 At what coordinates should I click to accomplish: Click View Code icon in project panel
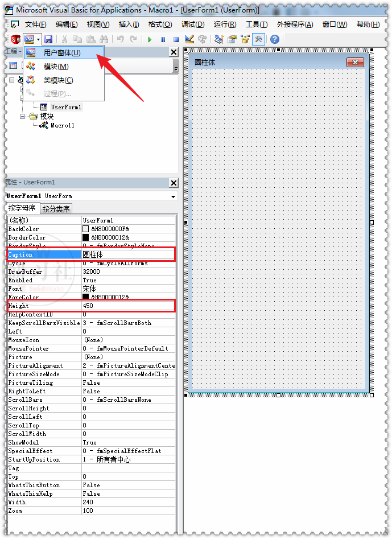point(13,65)
